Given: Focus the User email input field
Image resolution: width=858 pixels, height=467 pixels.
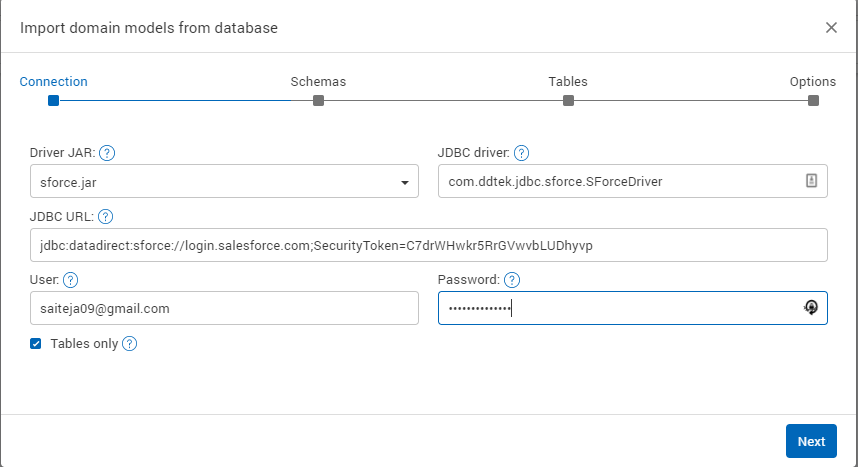Looking at the screenshot, I should [x=224, y=309].
